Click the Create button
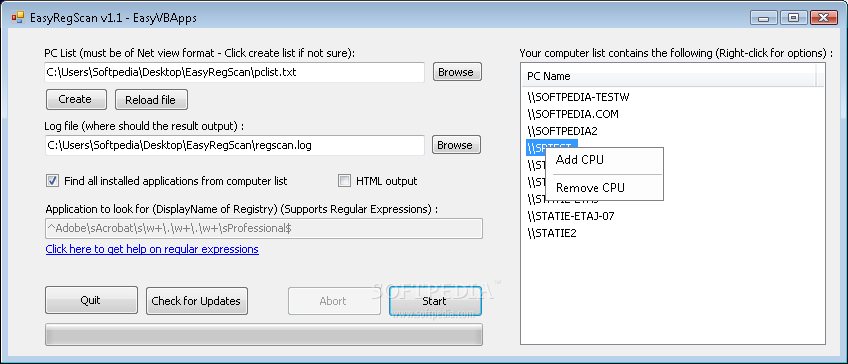The width and height of the screenshot is (848, 364). [76, 100]
